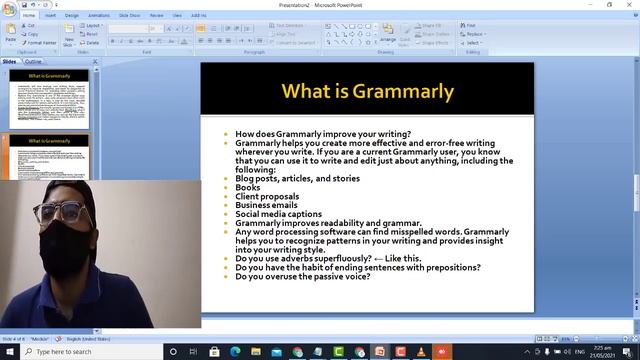Image resolution: width=640 pixels, height=360 pixels.
Task: Open the Replace dropdown
Action: pos(473,34)
